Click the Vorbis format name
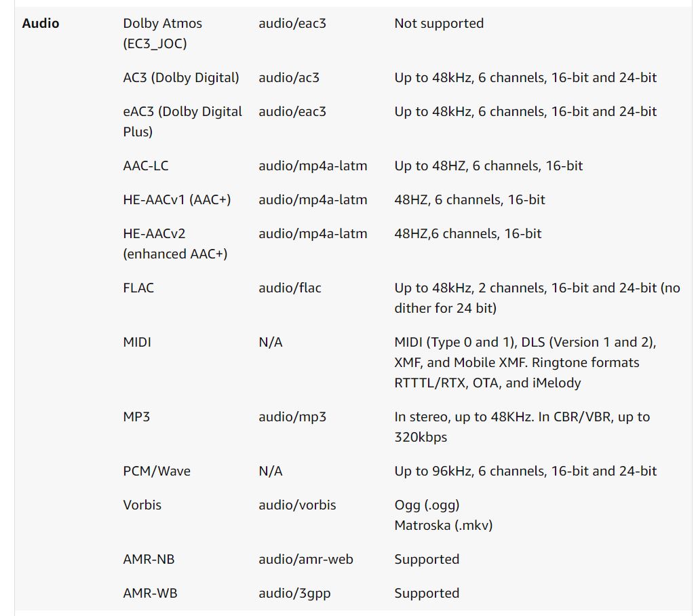Viewport: 698px width, 616px height. point(142,505)
